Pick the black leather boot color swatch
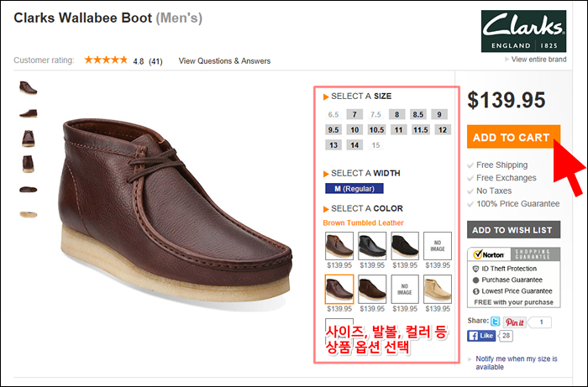The image size is (588, 387). [x=372, y=246]
